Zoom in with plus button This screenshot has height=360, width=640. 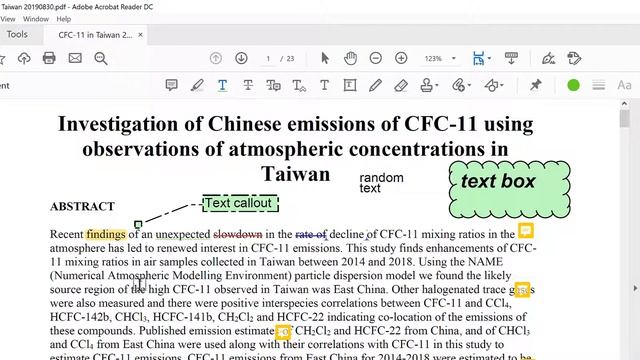[401, 58]
